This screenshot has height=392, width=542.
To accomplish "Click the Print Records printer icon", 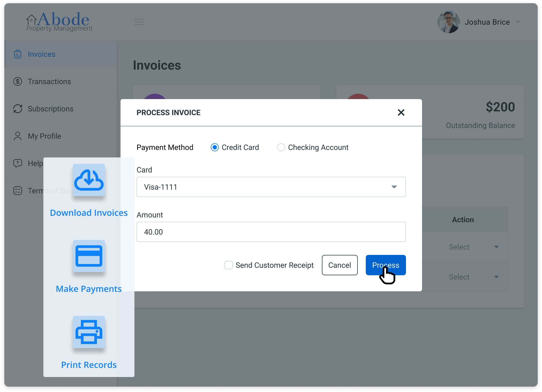I will pos(89,332).
